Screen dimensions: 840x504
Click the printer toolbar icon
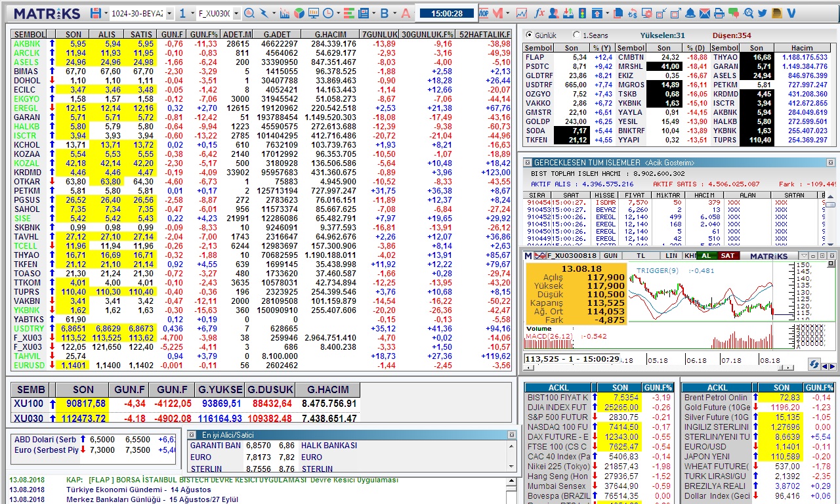click(719, 13)
